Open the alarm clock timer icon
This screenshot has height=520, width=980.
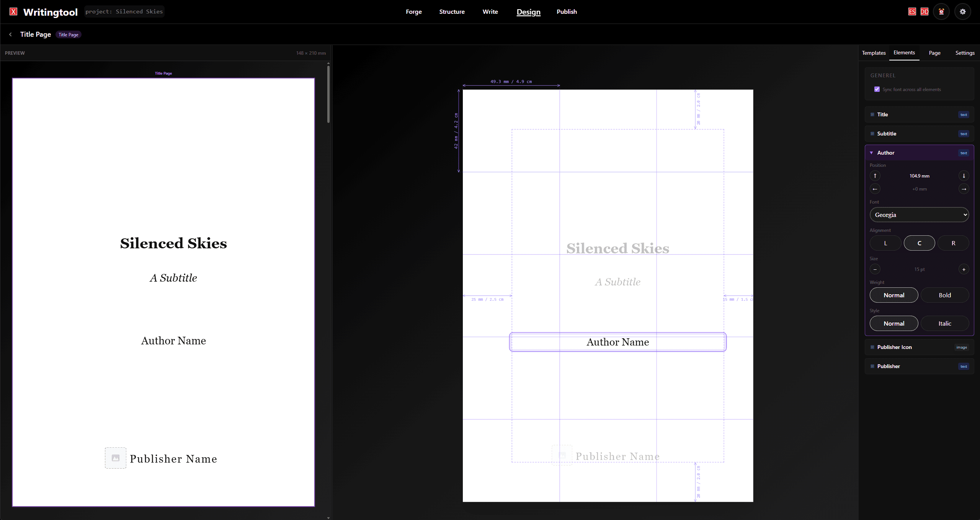(941, 11)
